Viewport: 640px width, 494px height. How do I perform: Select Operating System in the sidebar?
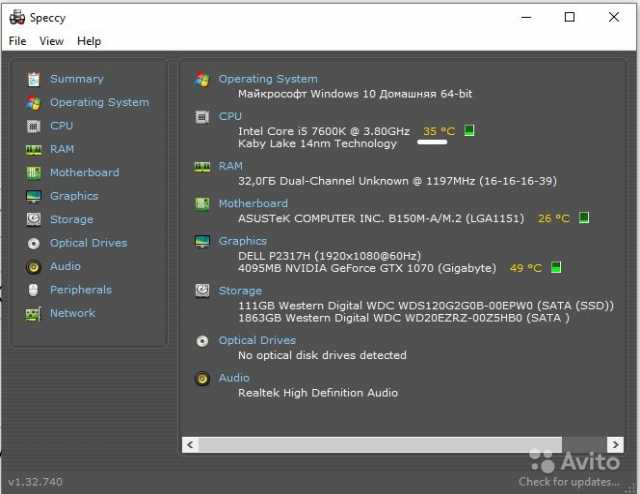point(100,102)
